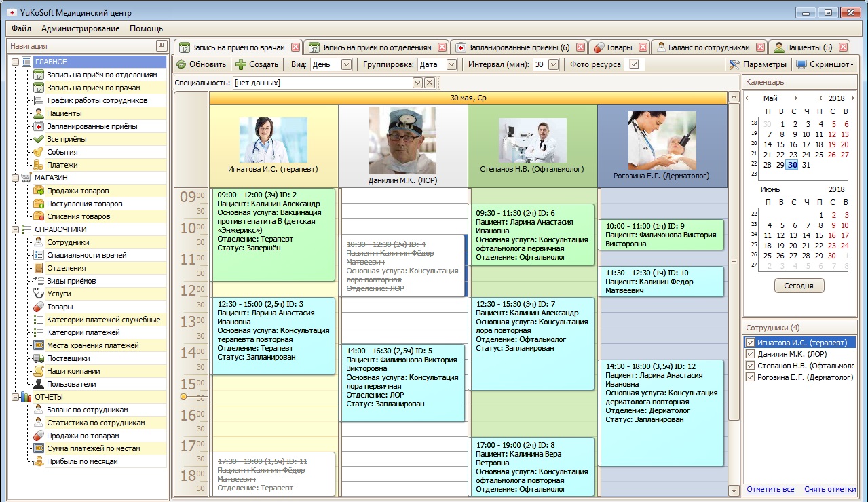Image resolution: width=868 pixels, height=502 pixels.
Task: Uncheck Данилин М.К. (ЛОР) employee checkbox
Action: point(750,354)
